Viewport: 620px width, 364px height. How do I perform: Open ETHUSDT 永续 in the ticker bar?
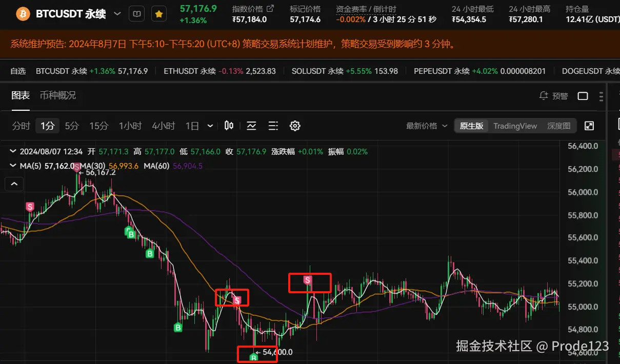219,71
